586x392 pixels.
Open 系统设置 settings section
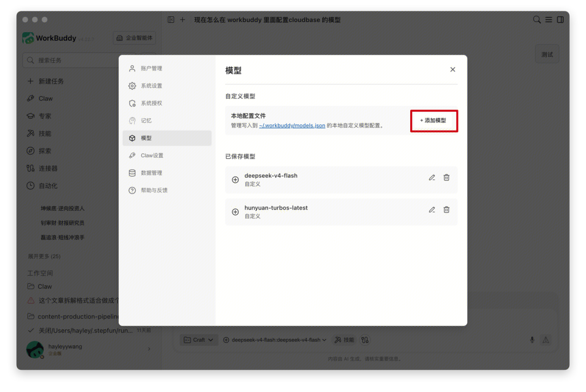pos(167,86)
